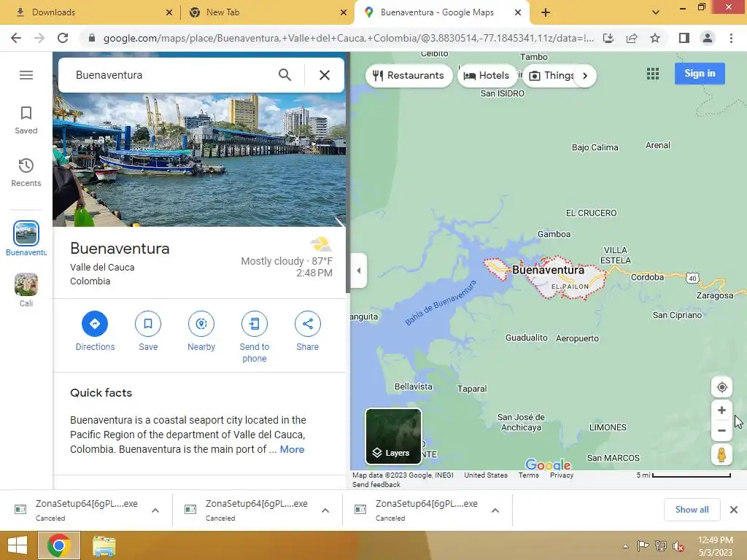Save Buenaventura to a list
This screenshot has width=747, height=560.
(148, 332)
